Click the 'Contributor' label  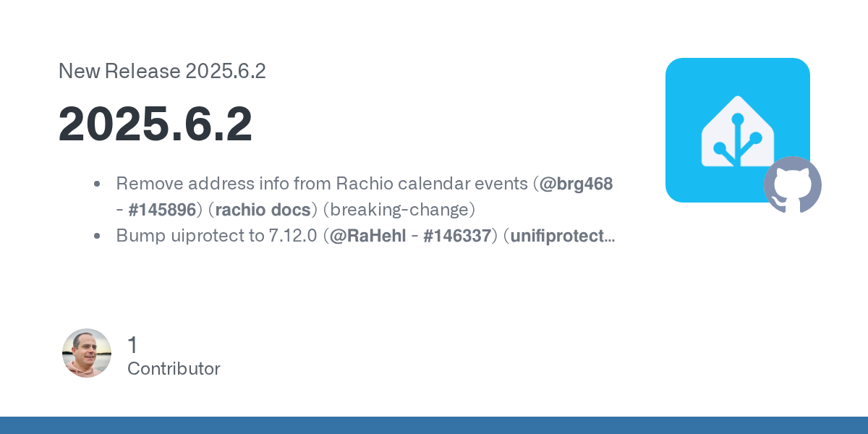click(174, 369)
